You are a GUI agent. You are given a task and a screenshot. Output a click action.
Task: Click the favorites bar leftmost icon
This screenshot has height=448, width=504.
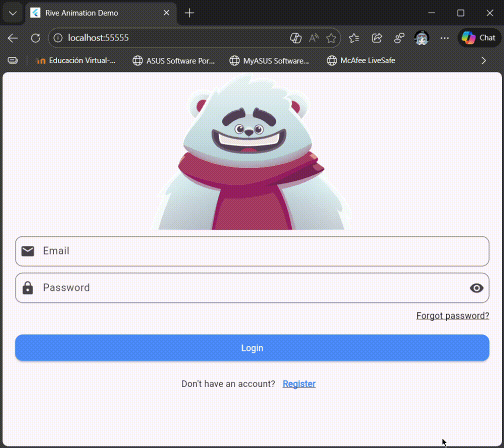click(12, 60)
